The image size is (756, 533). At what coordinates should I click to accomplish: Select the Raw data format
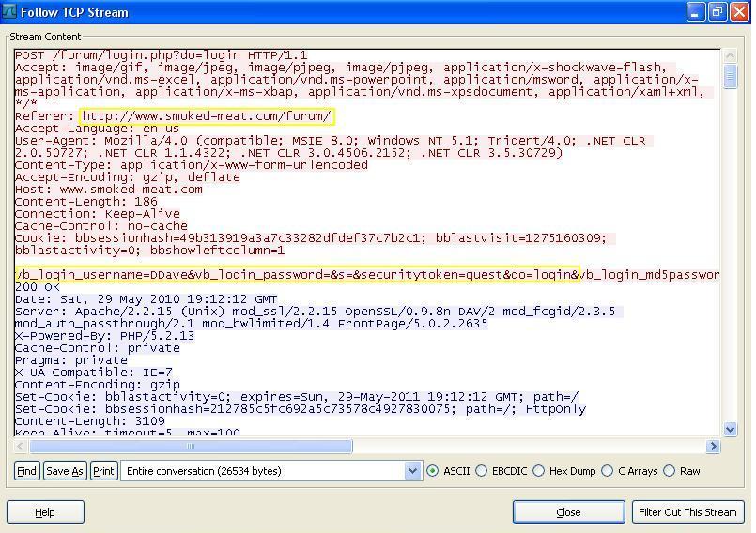670,471
